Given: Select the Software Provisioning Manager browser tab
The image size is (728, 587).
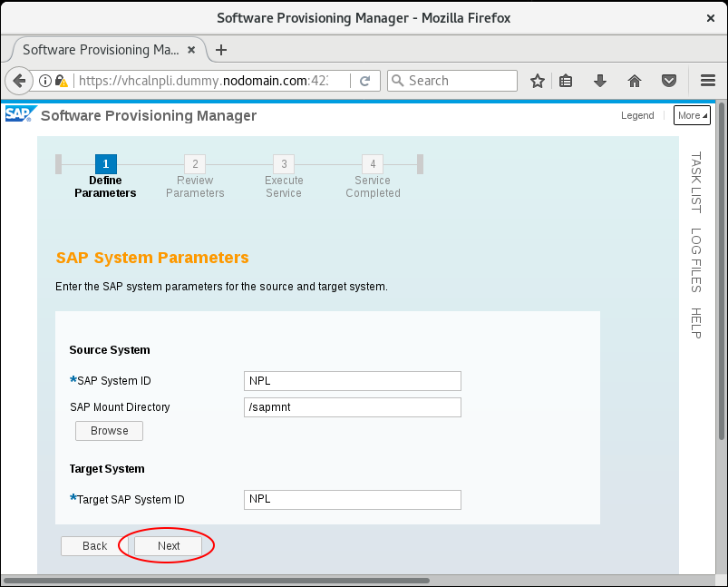Looking at the screenshot, I should (x=108, y=50).
